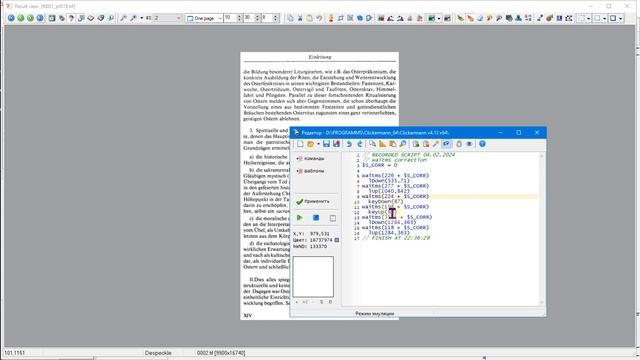Redo the edit in Clickermann editor
Screen dimensions: 640x360
(x=360, y=144)
